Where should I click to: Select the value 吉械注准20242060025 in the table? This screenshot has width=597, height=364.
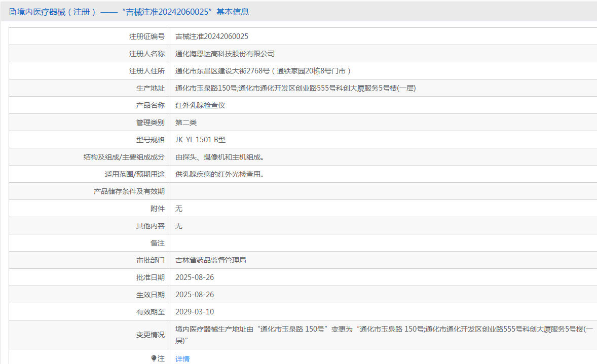pos(212,36)
